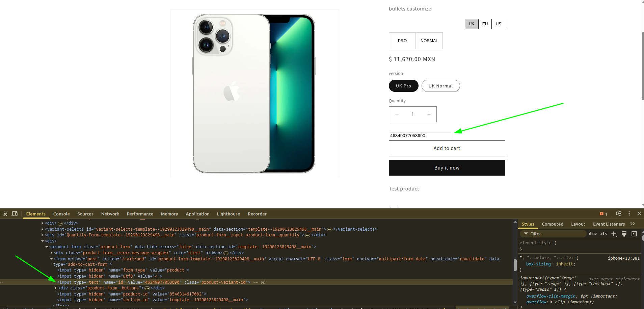644x309 pixels.
Task: Toggle the .cls element classes panel
Action: (x=603, y=234)
